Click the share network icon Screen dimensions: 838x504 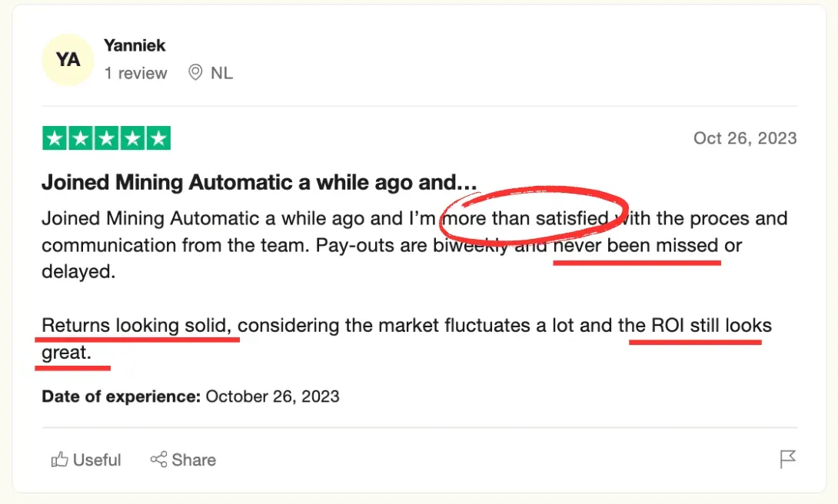158,459
